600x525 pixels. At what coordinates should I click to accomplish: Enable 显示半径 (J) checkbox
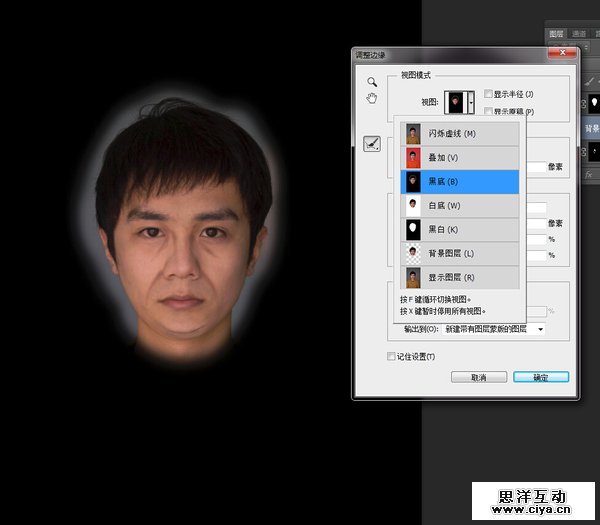488,94
